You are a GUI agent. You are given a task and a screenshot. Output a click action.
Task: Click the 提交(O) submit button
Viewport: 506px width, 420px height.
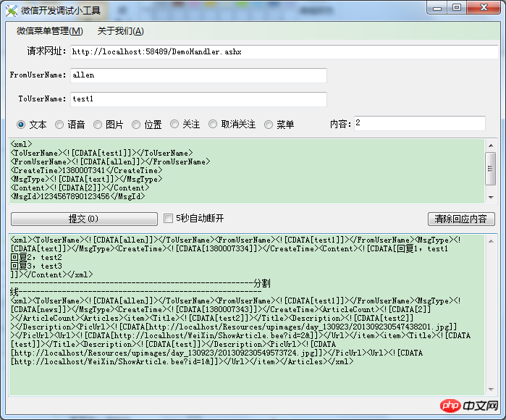(84, 219)
